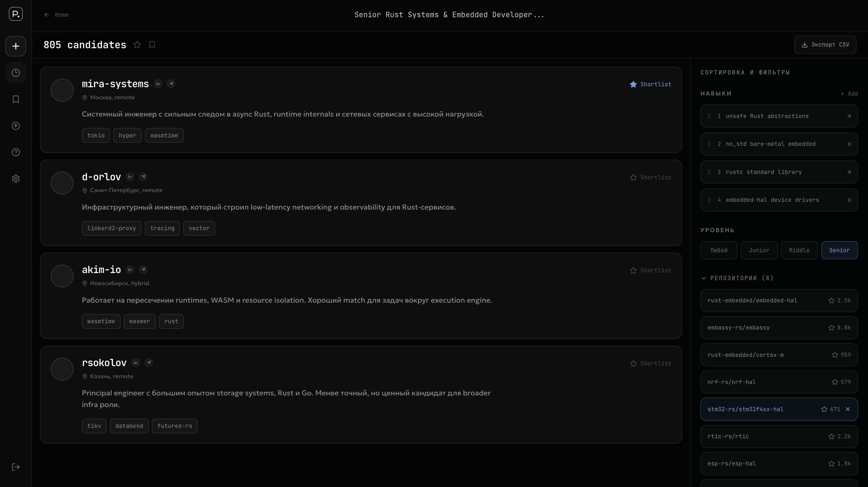Screen dimensions: 868x487
Task: Toggle Shortlist star for mira-systems
Action: click(650, 84)
